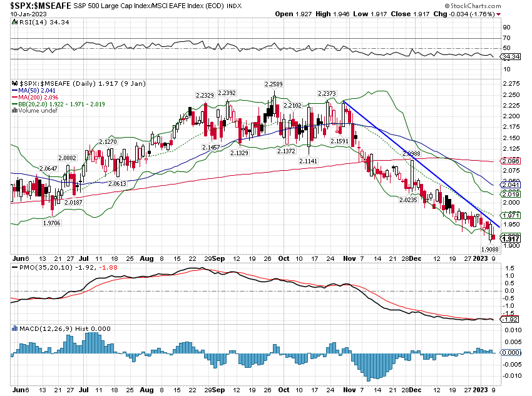Viewport: 532px width, 396px height.
Task: Click the red 2.096 axis value tag
Action: point(511,161)
